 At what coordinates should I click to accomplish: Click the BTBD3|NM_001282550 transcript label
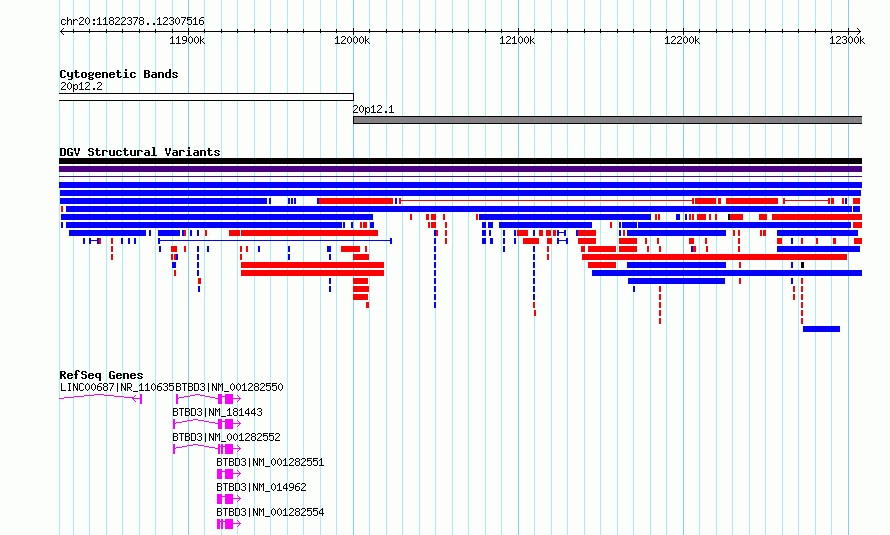tap(229, 387)
